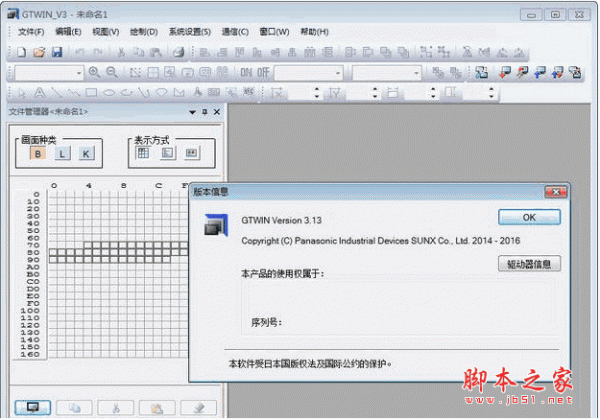Click the 序列号 label
The width and height of the screenshot is (600, 420).
(266, 322)
